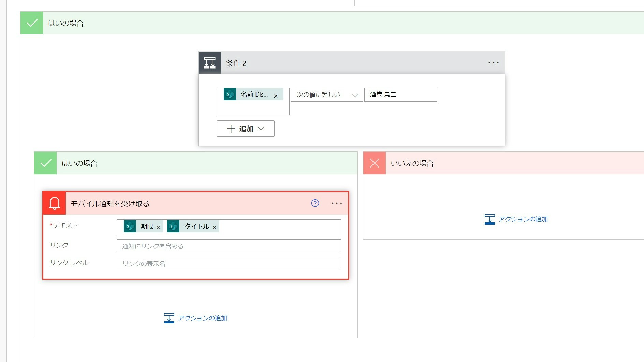Click the SharePoint icon on 名前 Dis... token
The height and width of the screenshot is (362, 644).
pos(230,94)
